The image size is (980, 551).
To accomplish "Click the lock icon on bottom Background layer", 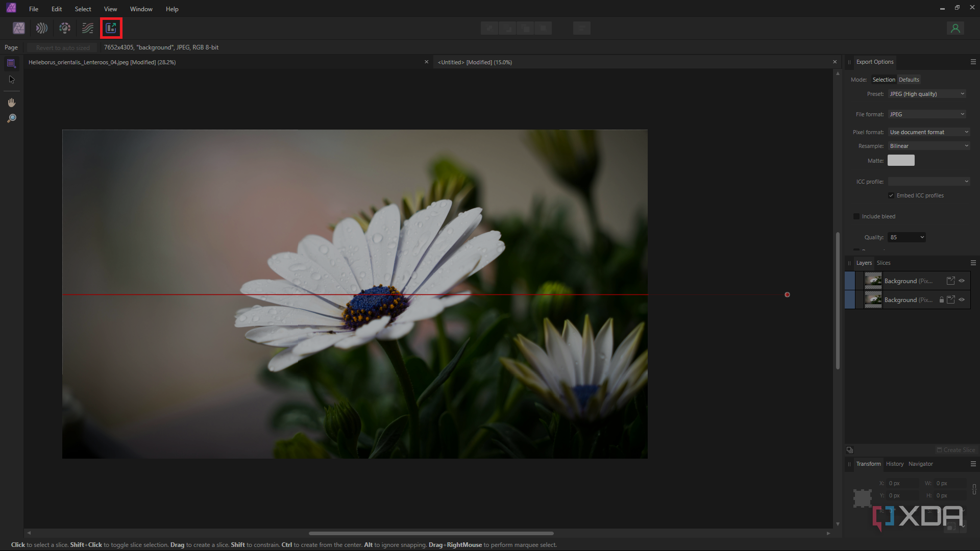I will (x=942, y=299).
